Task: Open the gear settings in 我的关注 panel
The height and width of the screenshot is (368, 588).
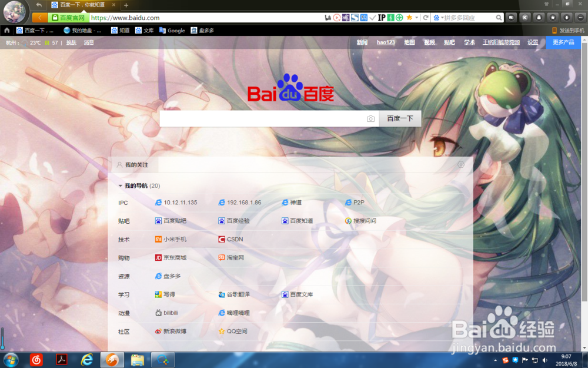Action: click(x=461, y=164)
